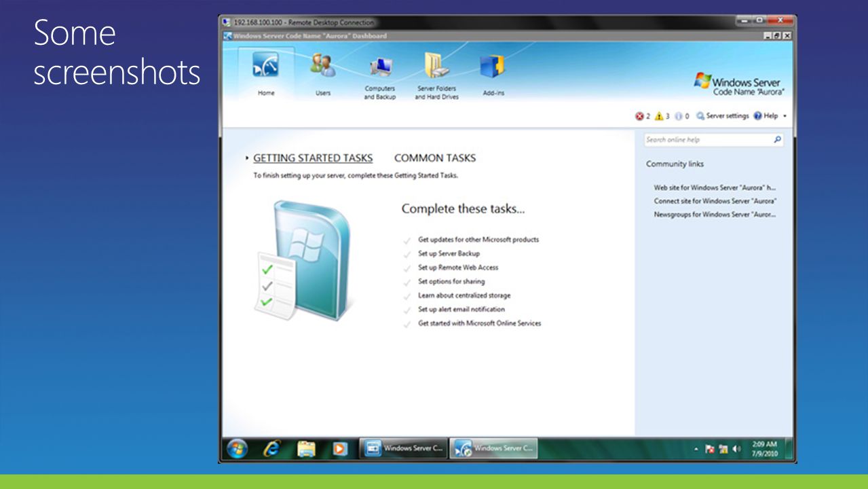
Task: Open Windows Explorer from taskbar
Action: pos(306,448)
